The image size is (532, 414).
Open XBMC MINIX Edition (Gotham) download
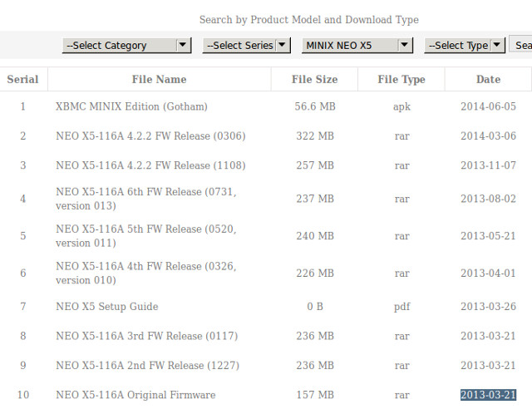coord(131,106)
